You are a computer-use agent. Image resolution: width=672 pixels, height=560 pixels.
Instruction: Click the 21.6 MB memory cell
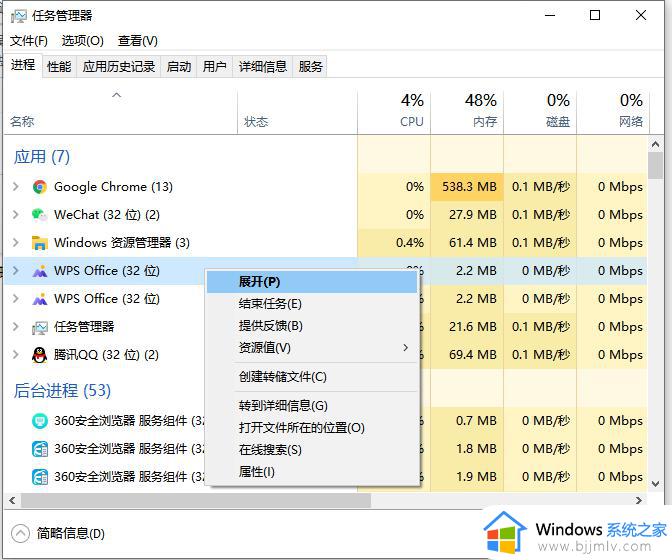point(467,327)
